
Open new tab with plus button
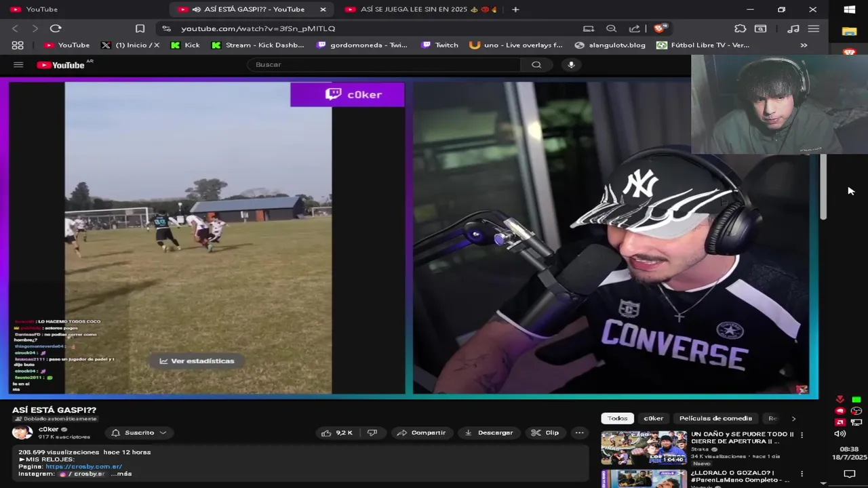point(515,9)
